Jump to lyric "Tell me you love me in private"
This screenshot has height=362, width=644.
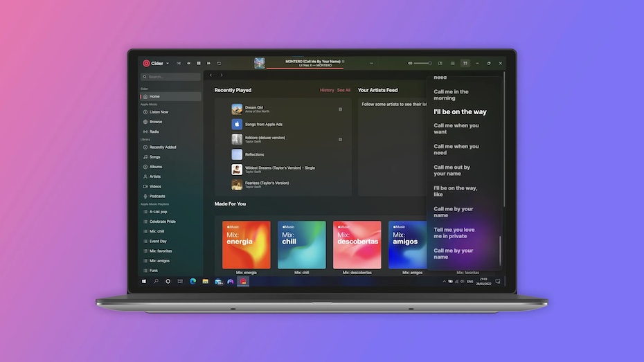[454, 233]
